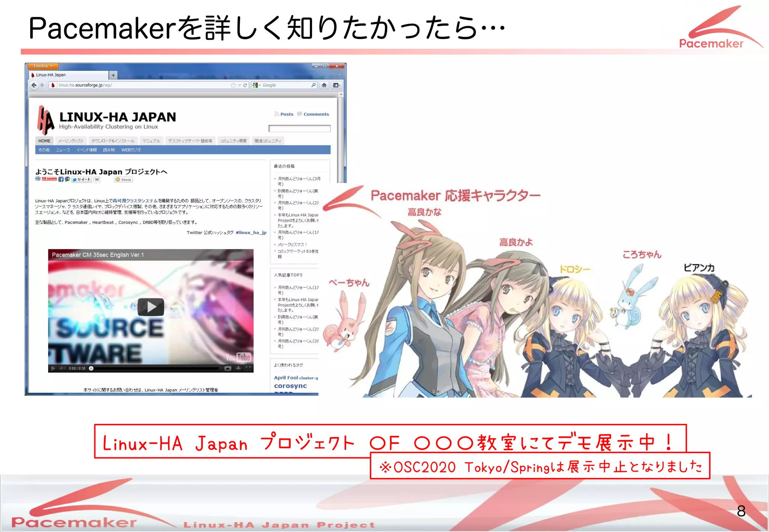Select WEBラジオ in the blue menu bar
769x532 pixels.
131,150
